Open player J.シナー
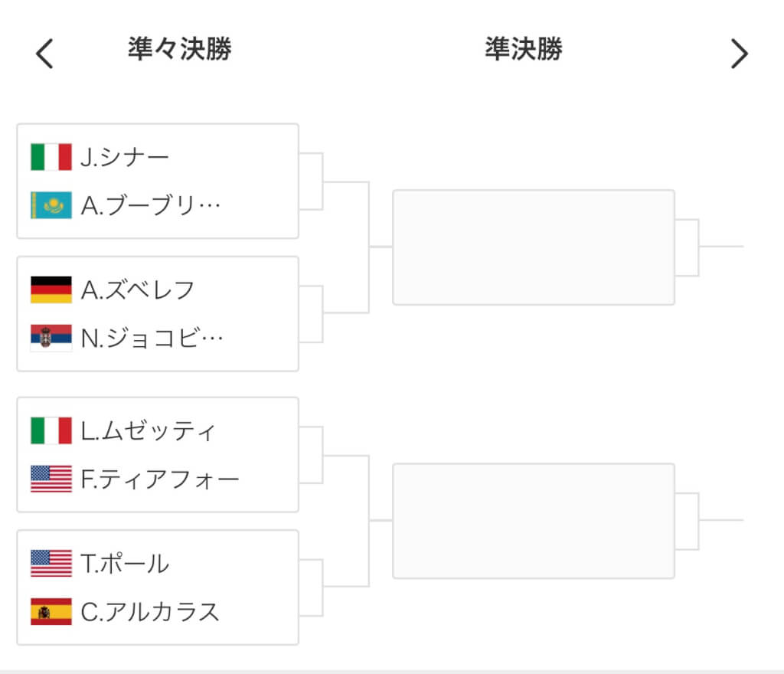 pyautogui.click(x=125, y=157)
